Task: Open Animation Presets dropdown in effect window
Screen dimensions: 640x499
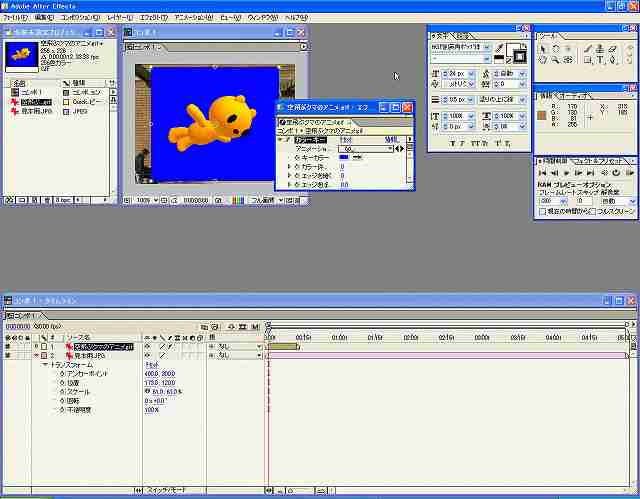Action: tap(366, 149)
